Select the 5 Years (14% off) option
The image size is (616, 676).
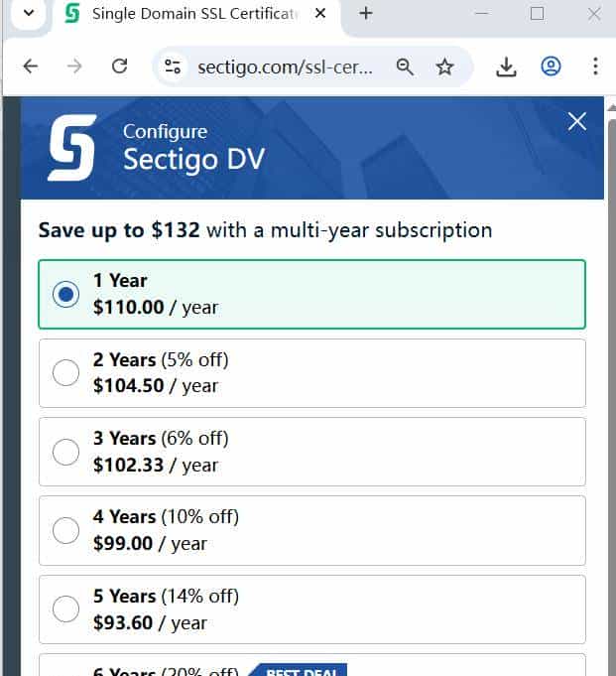[65, 609]
